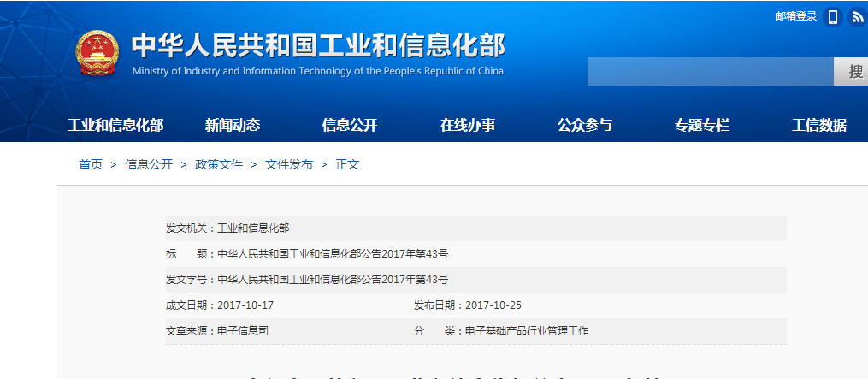
Task: Click the 分类 value 电子基础产品行业管理工作
Action: pyautogui.click(x=527, y=331)
